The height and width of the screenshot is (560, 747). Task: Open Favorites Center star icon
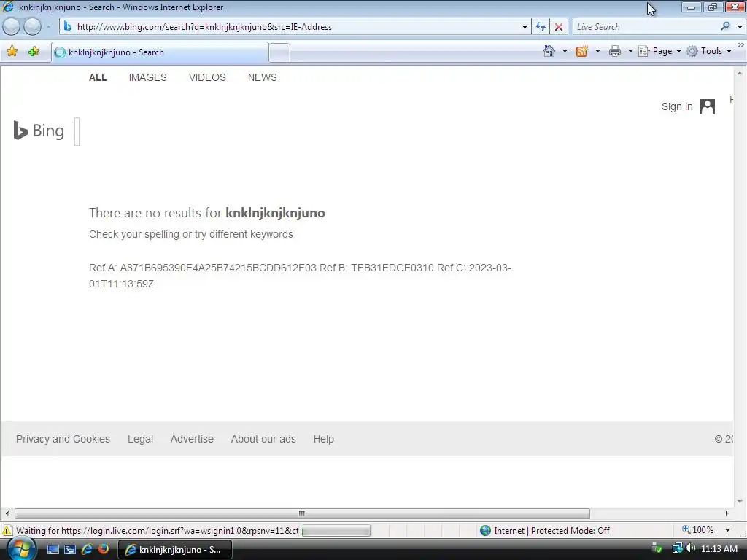coord(12,52)
